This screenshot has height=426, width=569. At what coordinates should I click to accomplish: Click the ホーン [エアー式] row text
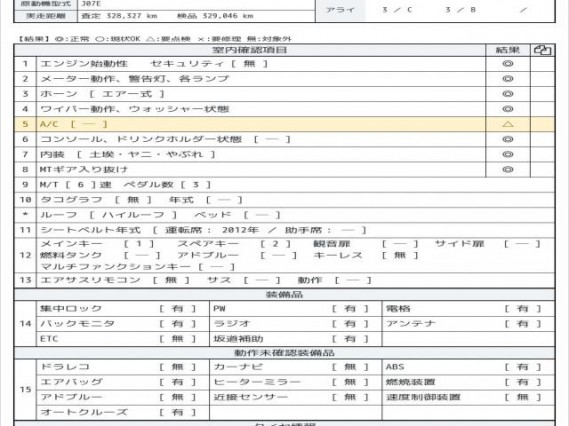coord(102,94)
